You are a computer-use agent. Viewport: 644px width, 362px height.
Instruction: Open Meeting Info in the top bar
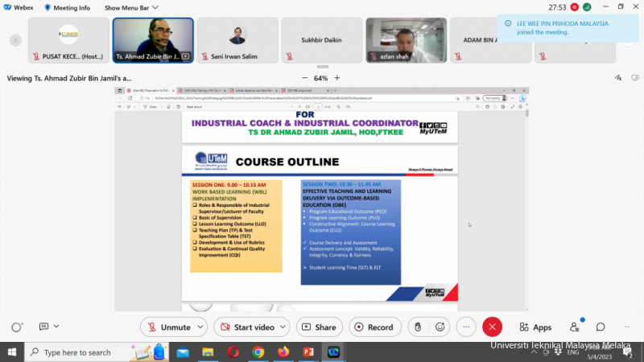[x=66, y=7]
